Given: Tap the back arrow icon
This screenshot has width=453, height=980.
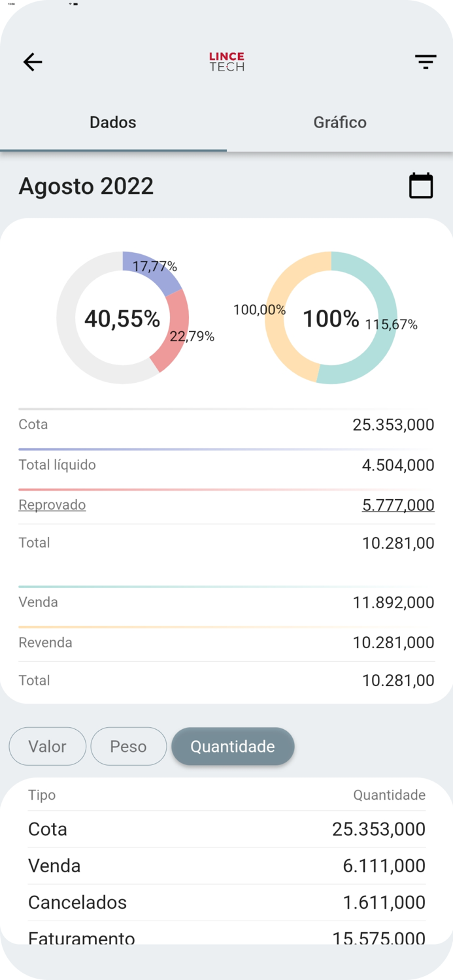Looking at the screenshot, I should coord(33,62).
